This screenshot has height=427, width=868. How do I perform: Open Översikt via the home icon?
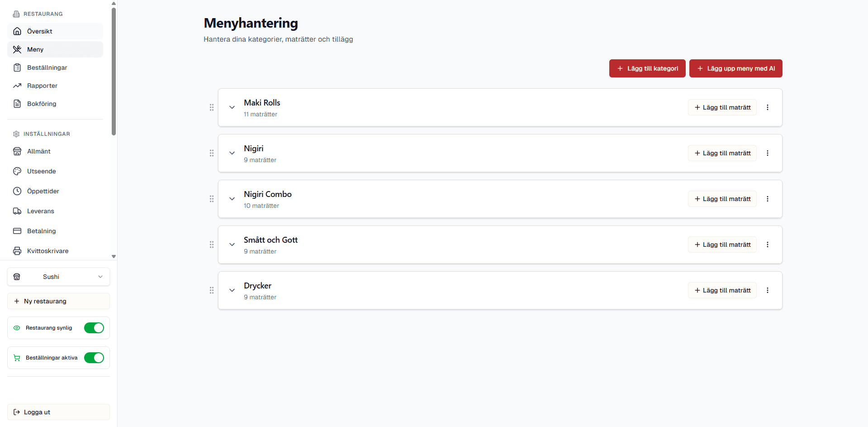pos(17,31)
